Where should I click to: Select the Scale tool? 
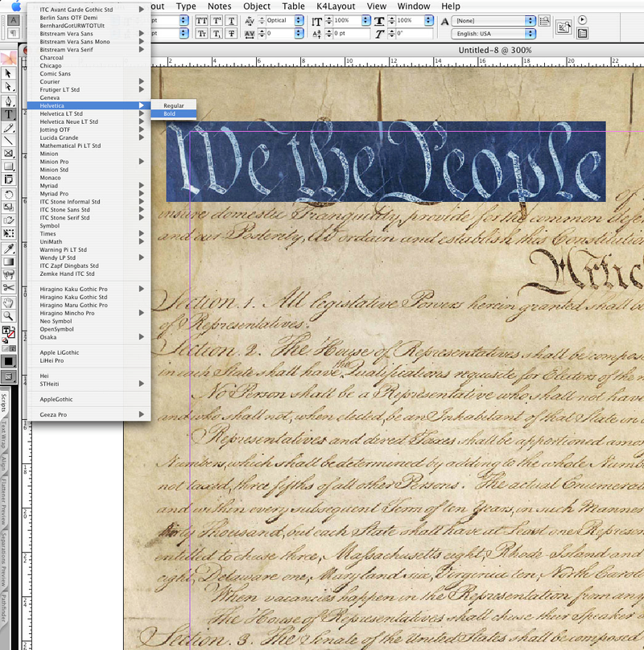[x=8, y=208]
